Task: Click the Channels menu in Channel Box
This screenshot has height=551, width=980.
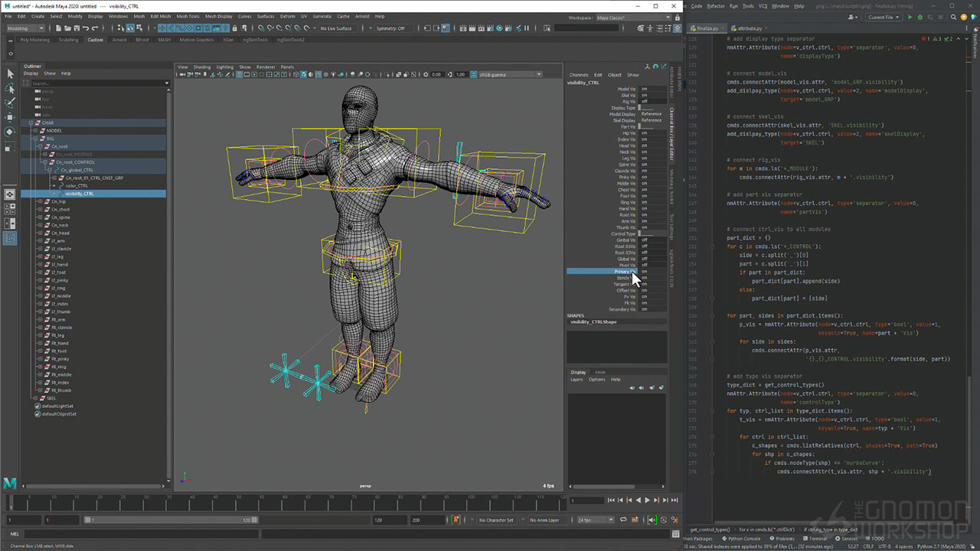Action: tap(579, 75)
